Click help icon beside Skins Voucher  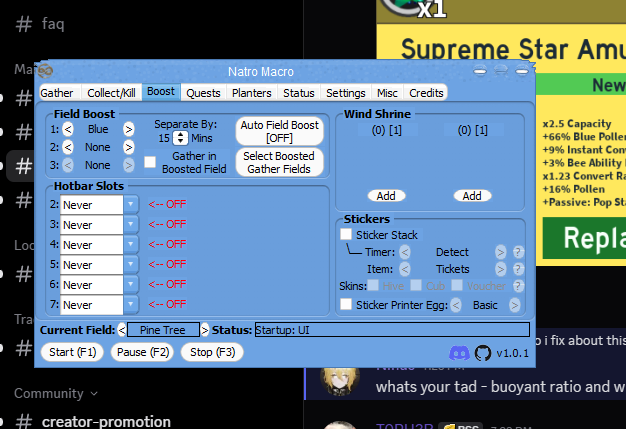[518, 286]
